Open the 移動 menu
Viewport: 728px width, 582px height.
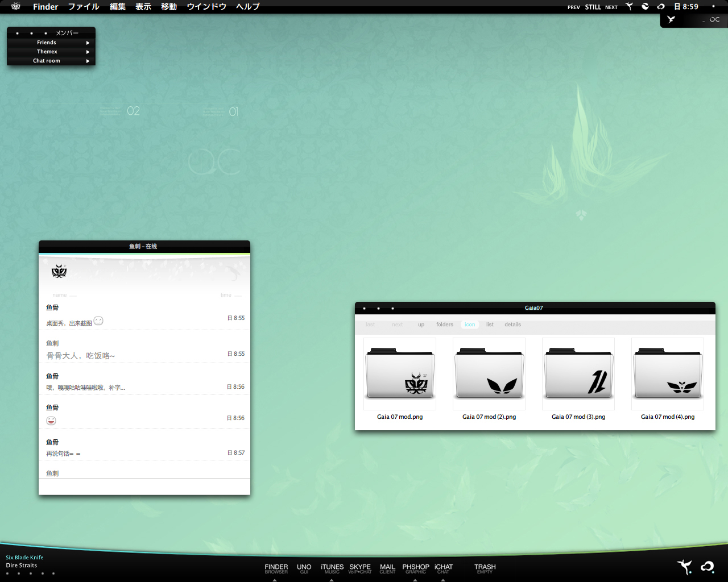(169, 7)
